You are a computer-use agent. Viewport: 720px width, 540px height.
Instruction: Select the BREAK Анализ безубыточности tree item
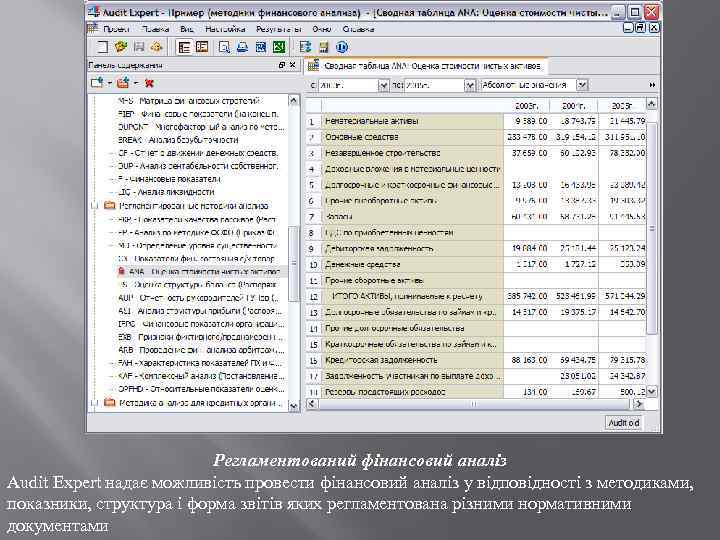click(178, 140)
